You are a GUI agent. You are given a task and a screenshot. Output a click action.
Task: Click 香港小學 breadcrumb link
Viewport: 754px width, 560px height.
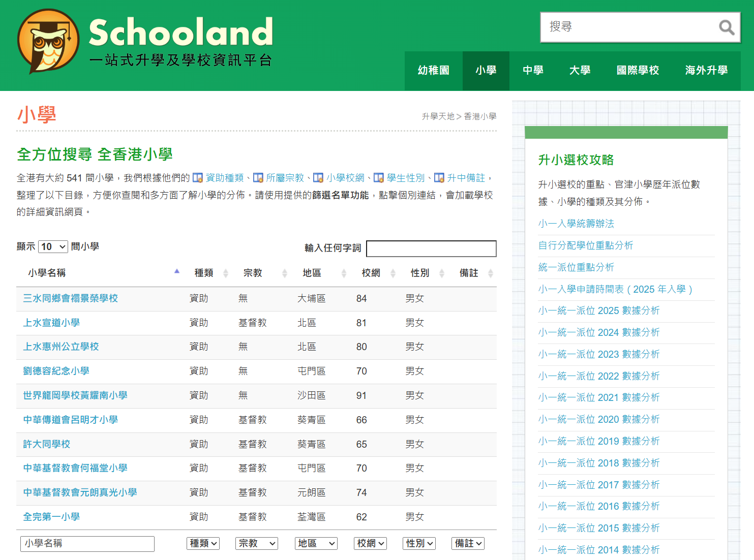480,116
